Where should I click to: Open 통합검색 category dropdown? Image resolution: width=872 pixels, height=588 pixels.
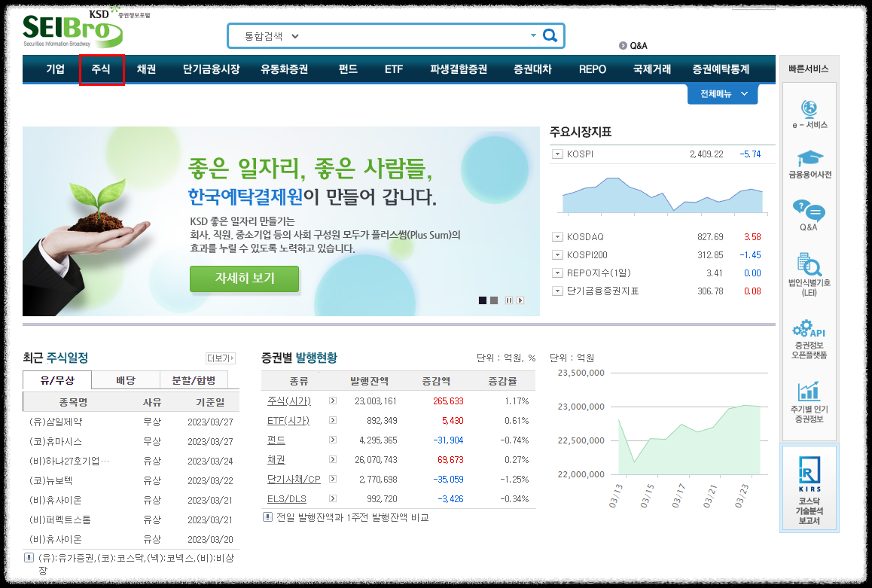tap(272, 36)
